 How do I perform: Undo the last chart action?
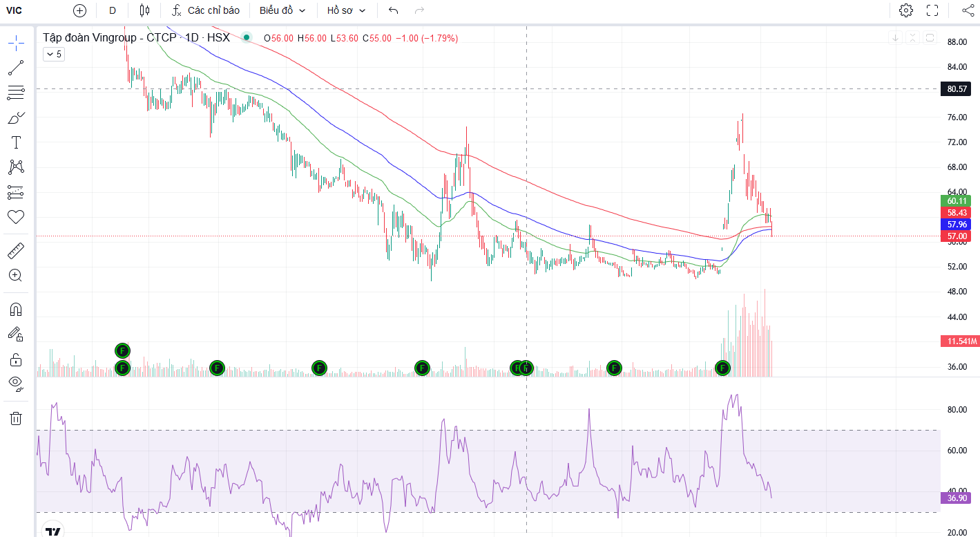click(x=394, y=10)
